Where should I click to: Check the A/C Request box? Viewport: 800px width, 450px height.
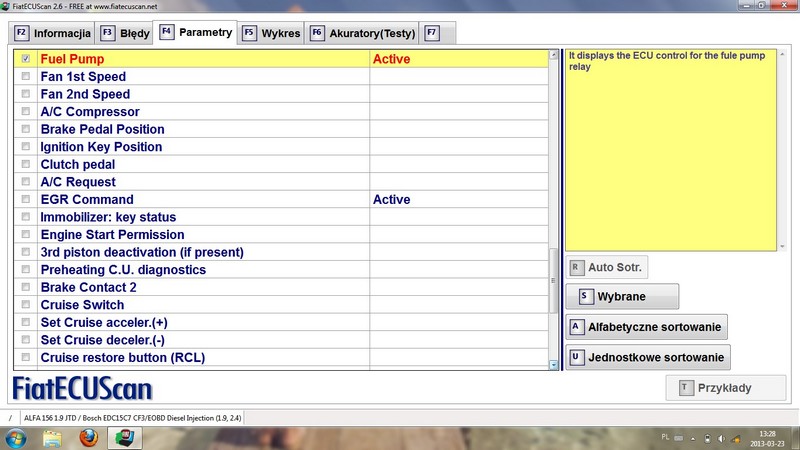(26, 182)
